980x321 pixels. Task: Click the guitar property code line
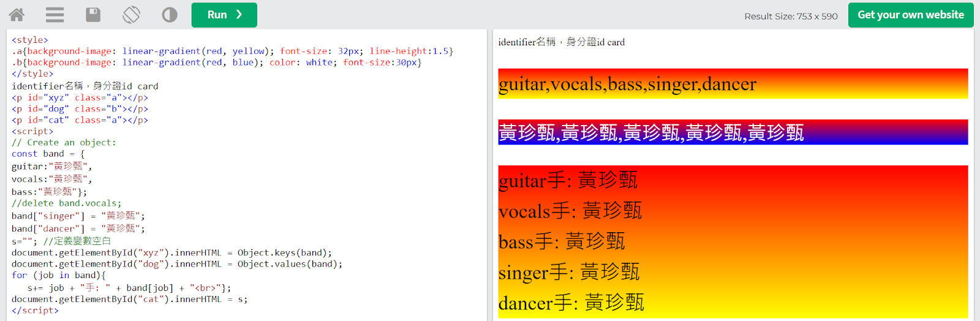point(52,166)
